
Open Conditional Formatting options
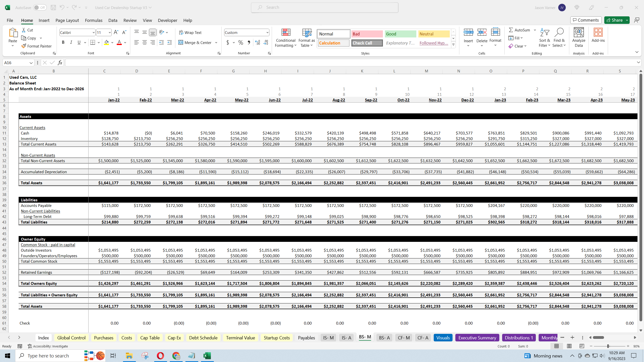click(285, 38)
